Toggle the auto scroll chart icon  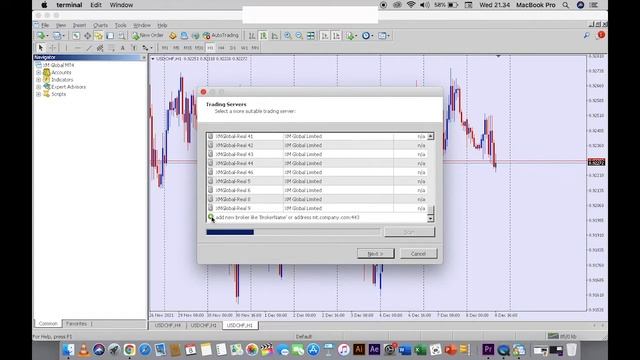click(324, 36)
